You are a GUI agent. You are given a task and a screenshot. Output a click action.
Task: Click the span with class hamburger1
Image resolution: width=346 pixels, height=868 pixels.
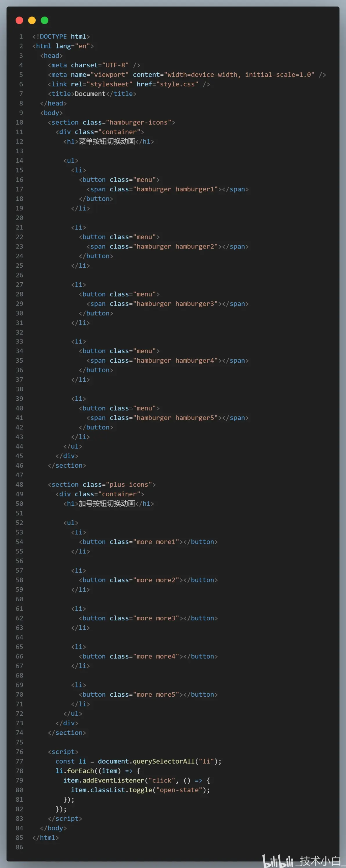coord(167,189)
